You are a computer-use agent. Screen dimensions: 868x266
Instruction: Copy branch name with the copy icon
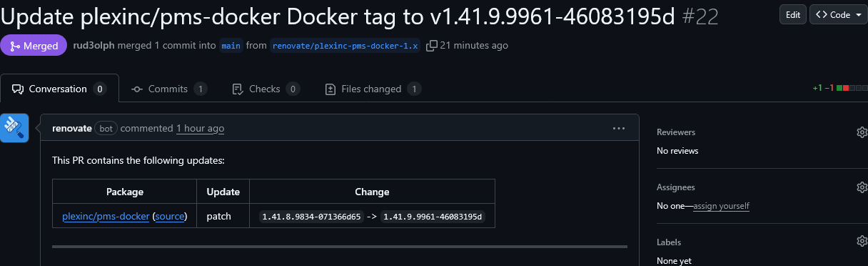click(431, 46)
